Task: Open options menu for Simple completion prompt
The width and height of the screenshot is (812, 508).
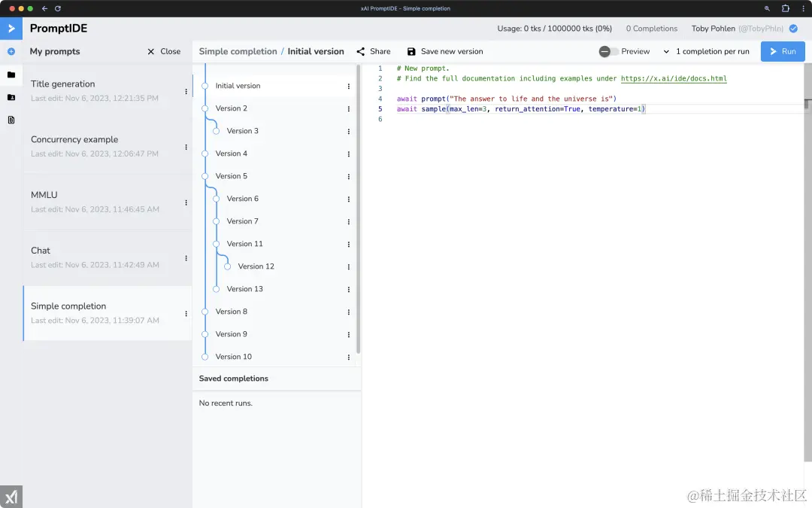Action: coord(186,313)
